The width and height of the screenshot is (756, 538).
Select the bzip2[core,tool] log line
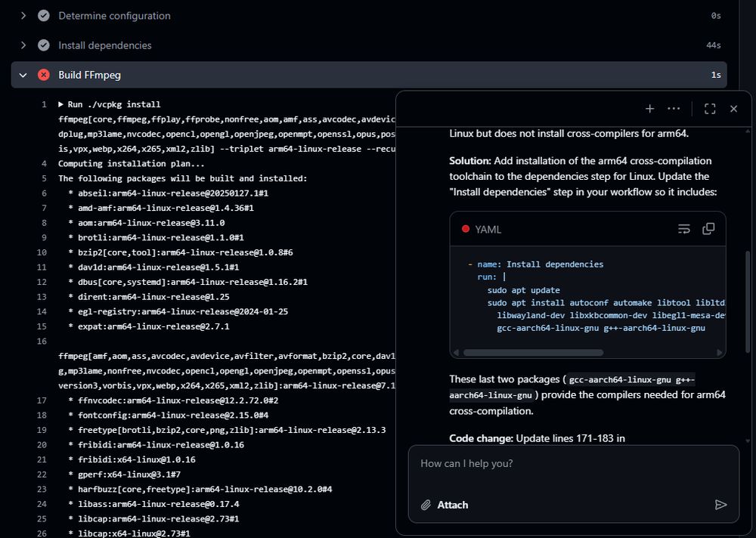tap(181, 252)
